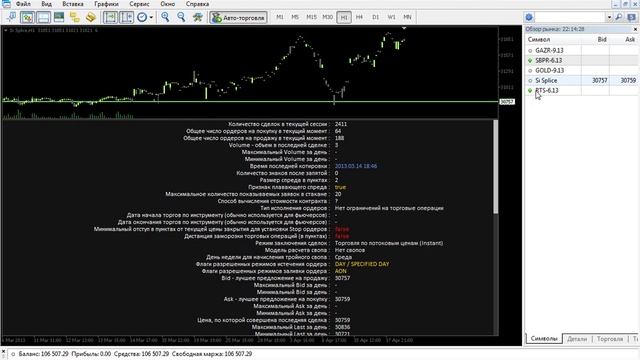Click the last quote time 2013.03.14 value
The height and width of the screenshot is (360, 640).
point(356,166)
